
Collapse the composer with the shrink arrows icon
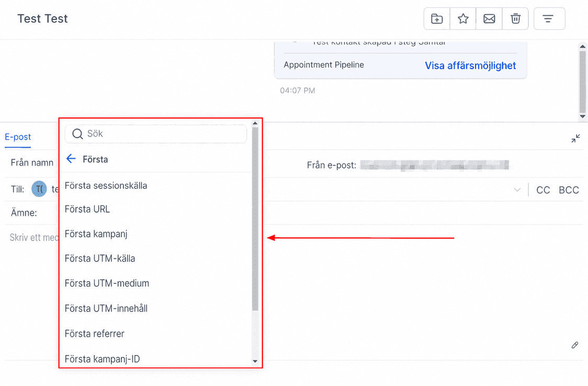[575, 138]
